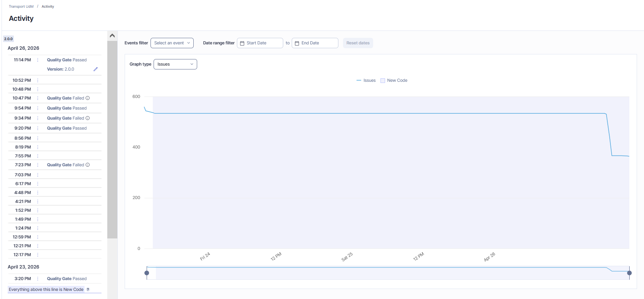
Task: Open actions menu for 4:48 PM analysis
Action: tap(37, 193)
